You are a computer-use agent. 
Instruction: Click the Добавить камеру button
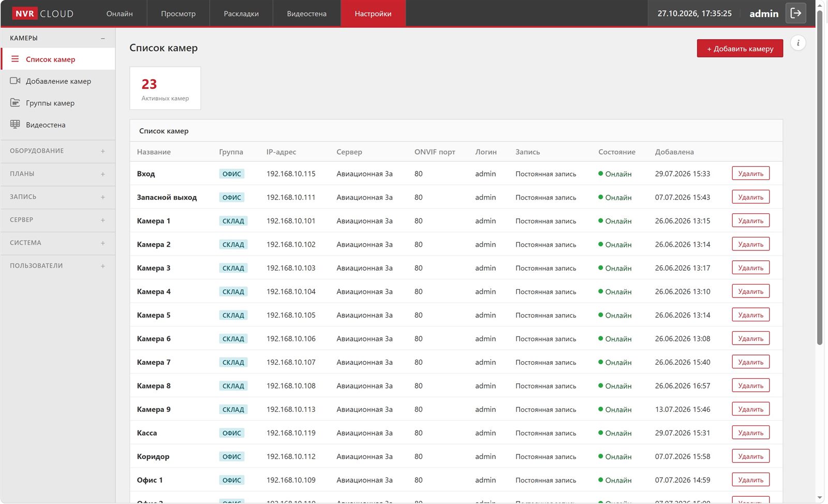click(x=740, y=49)
